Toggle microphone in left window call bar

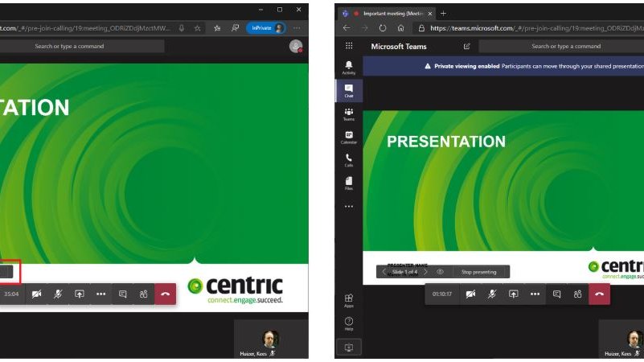tap(58, 294)
